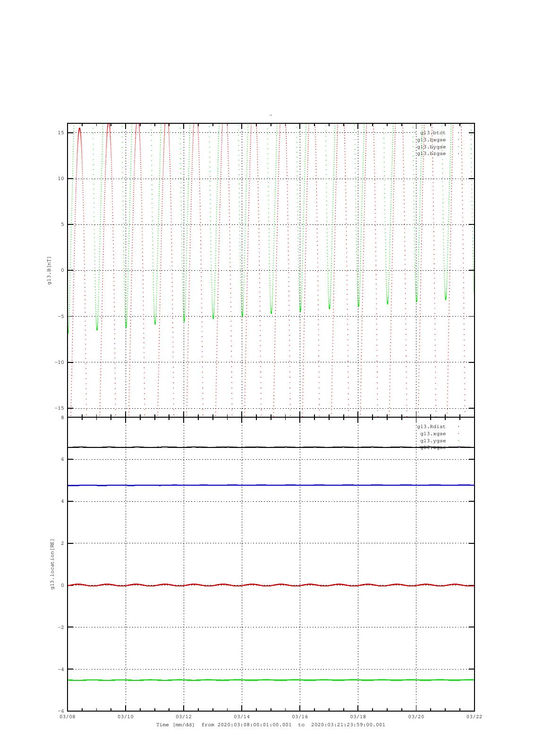The width and height of the screenshot is (534, 756).
Task: Click the 03/18 date tick label
Action: pos(358,717)
